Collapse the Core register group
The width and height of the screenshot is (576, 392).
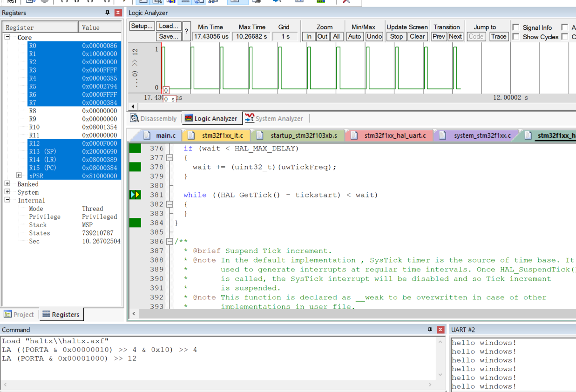tap(7, 37)
